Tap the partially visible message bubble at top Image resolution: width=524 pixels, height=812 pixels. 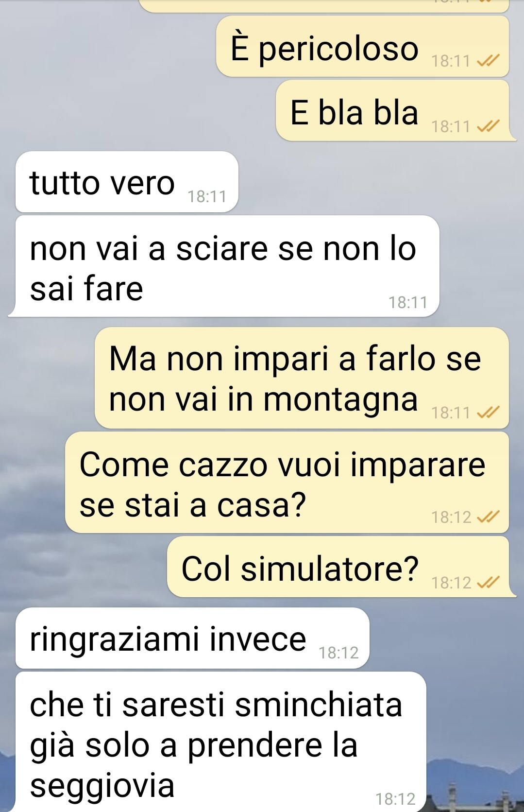(324, 5)
